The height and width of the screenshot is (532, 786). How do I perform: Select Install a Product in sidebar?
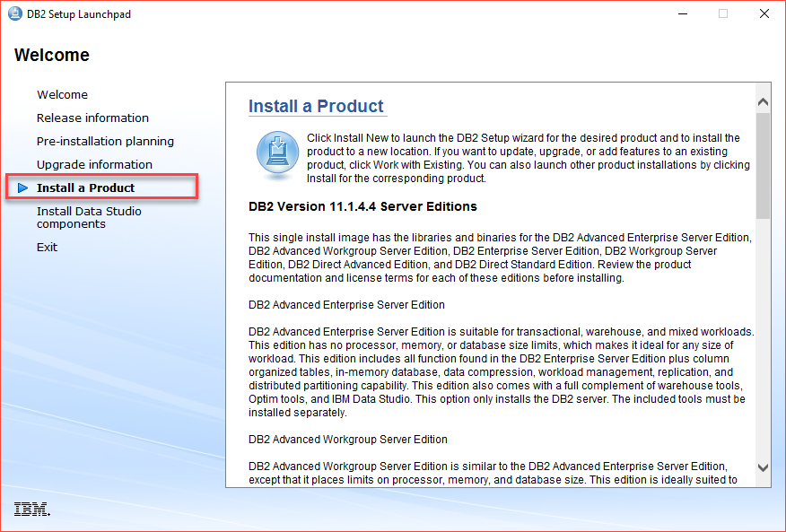pyautogui.click(x=86, y=188)
